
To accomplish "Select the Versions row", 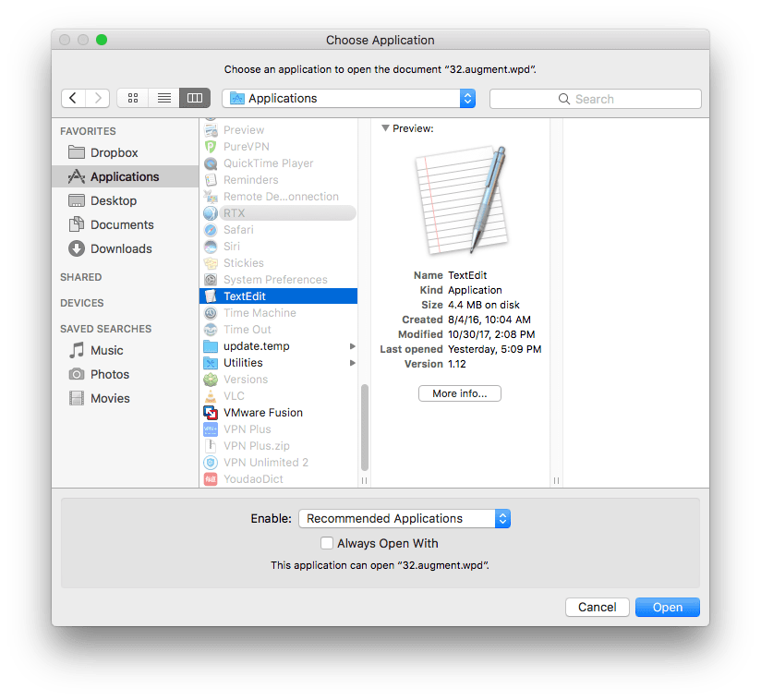I will 279,380.
